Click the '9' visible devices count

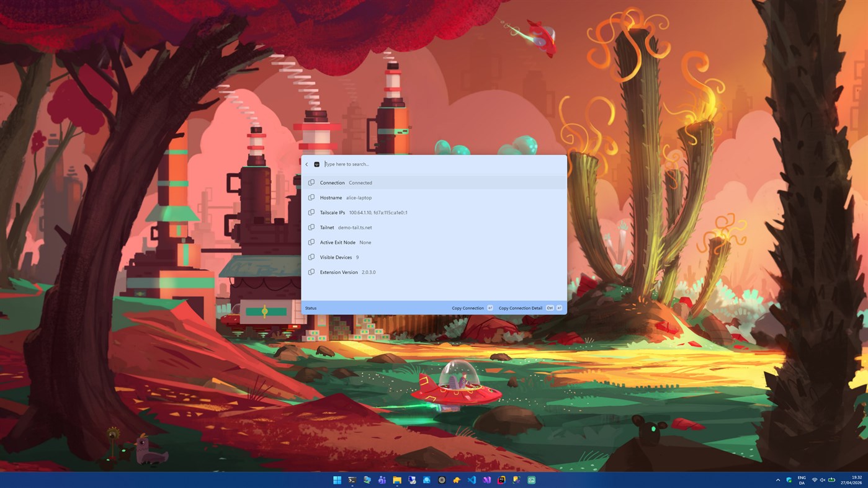[x=357, y=257]
